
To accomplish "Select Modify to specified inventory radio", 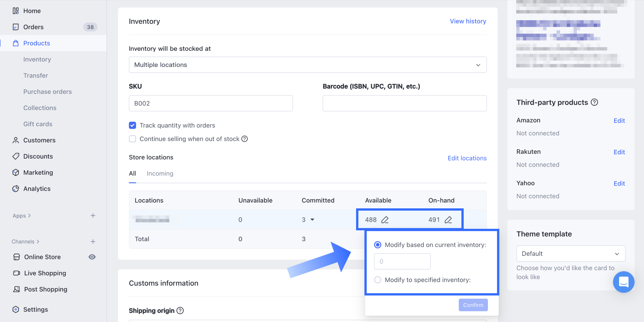I will pos(378,280).
